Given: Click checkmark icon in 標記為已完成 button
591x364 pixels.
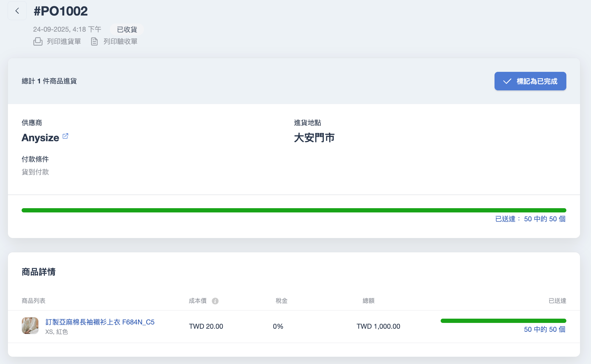Looking at the screenshot, I should tap(507, 81).
